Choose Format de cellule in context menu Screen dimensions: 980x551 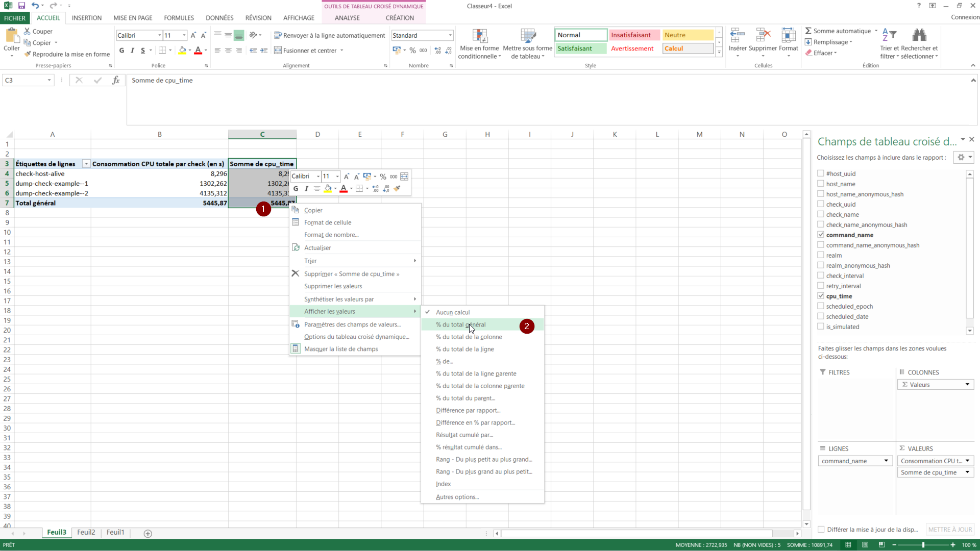328,222
